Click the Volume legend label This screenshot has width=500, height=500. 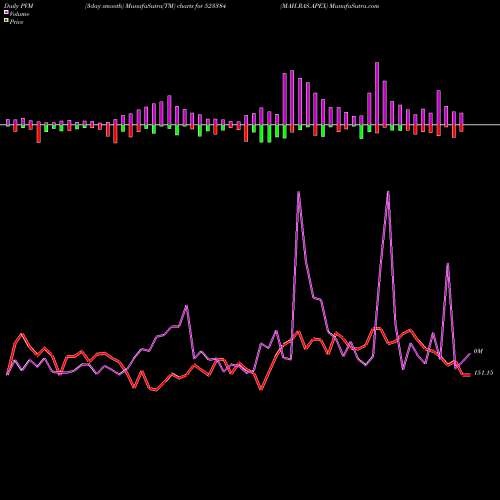tap(19, 14)
